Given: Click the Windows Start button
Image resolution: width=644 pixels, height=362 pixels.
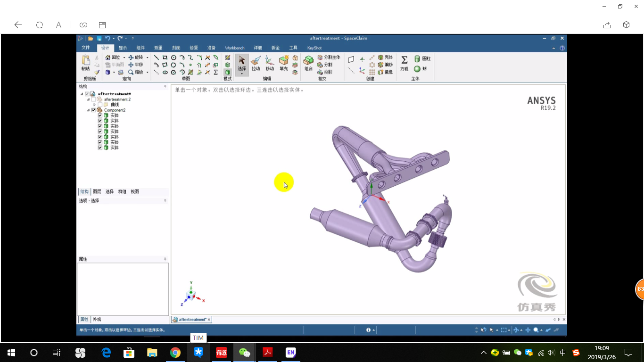Looking at the screenshot, I should pyautogui.click(x=11, y=353).
